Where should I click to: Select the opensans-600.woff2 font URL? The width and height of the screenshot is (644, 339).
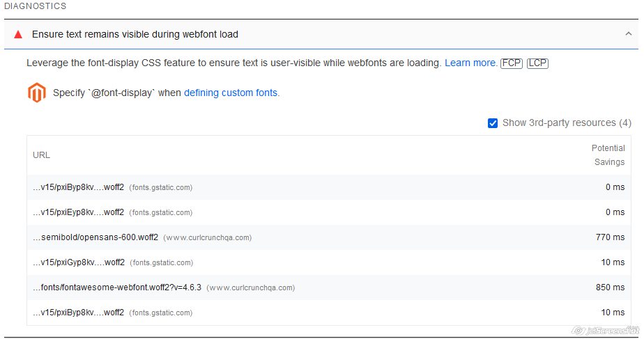pos(95,237)
